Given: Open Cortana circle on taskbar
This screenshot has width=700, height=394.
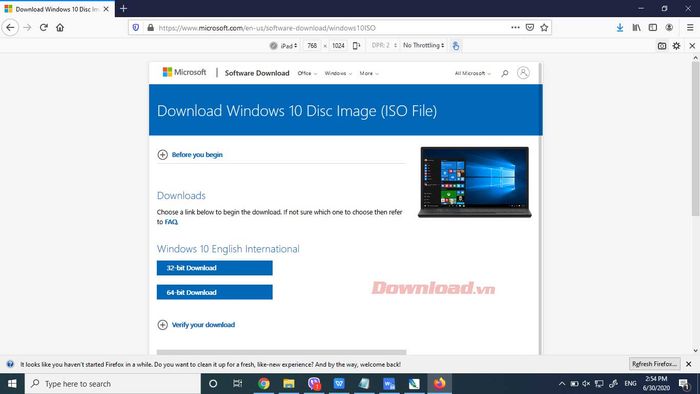Looking at the screenshot, I should point(213,384).
